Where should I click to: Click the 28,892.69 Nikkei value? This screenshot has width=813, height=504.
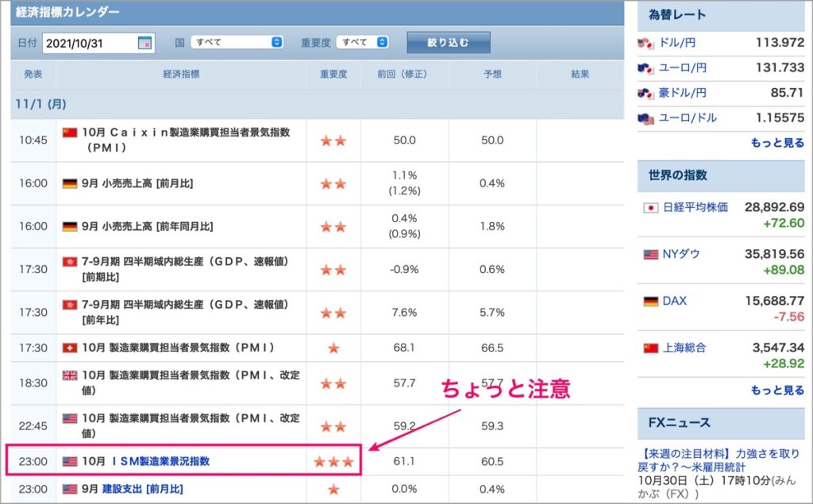click(x=775, y=207)
